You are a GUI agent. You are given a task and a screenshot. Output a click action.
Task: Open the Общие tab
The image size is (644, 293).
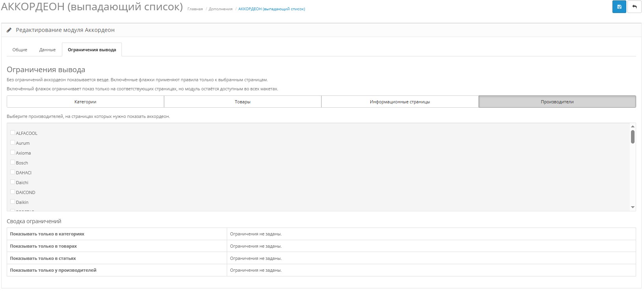coord(20,50)
